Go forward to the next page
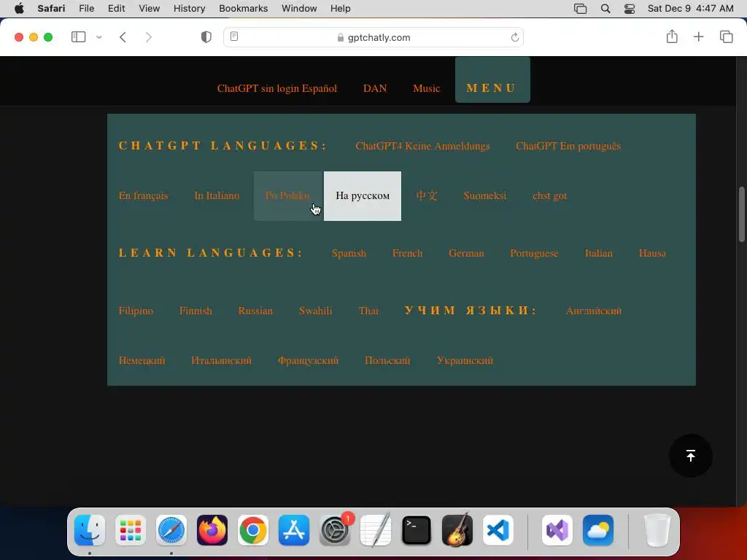Viewport: 747px width, 560px height. [x=149, y=37]
